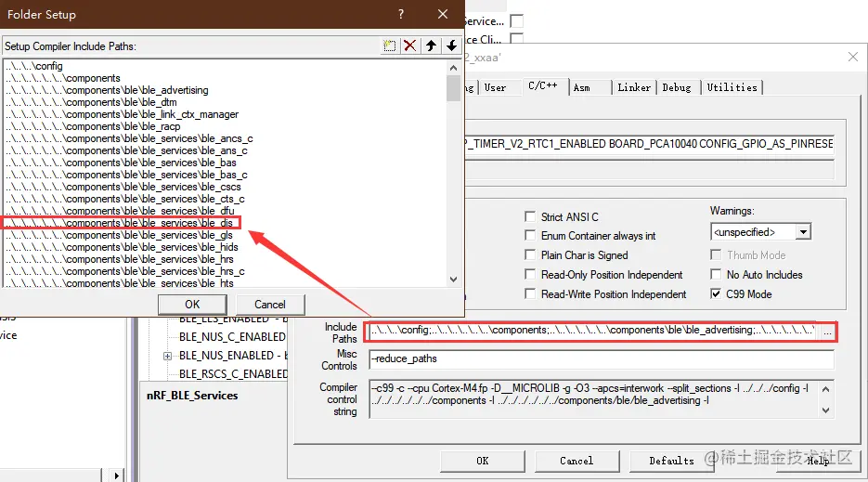The width and height of the screenshot is (868, 482).
Task: Select the ble_dtm include path
Action: pyautogui.click(x=91, y=102)
